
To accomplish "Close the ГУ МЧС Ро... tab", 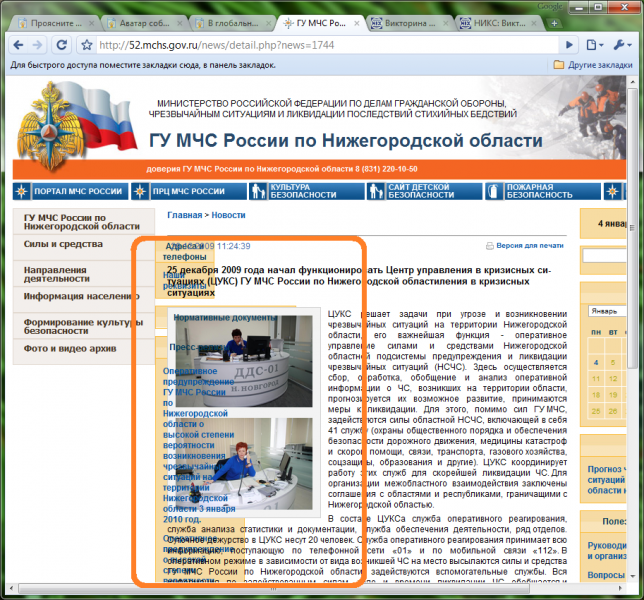I will point(357,23).
